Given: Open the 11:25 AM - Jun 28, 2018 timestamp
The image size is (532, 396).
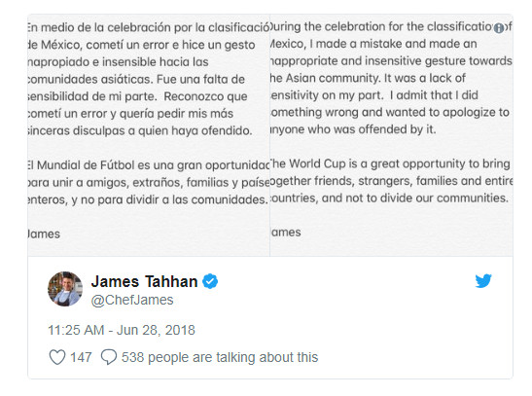Looking at the screenshot, I should coord(122,330).
